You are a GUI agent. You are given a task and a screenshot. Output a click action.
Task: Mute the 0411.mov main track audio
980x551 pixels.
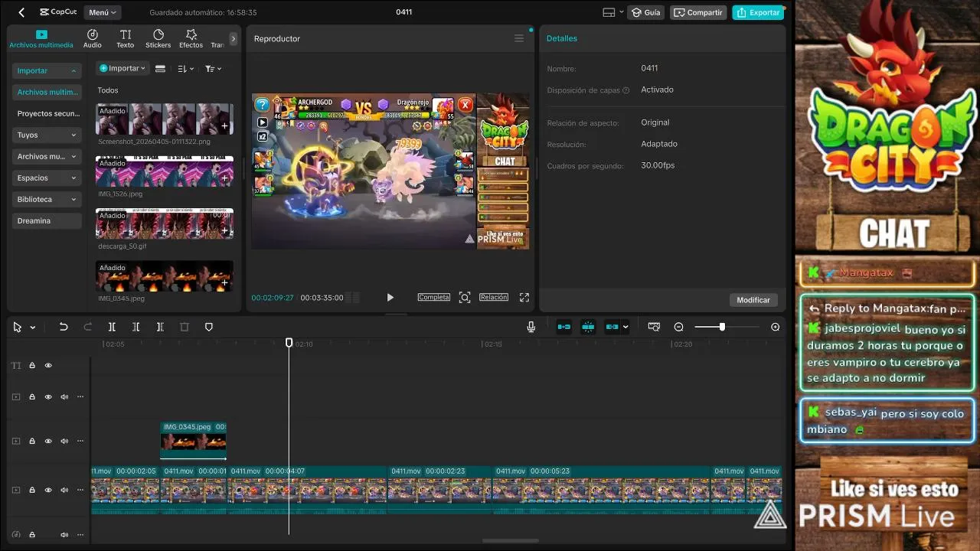point(64,490)
